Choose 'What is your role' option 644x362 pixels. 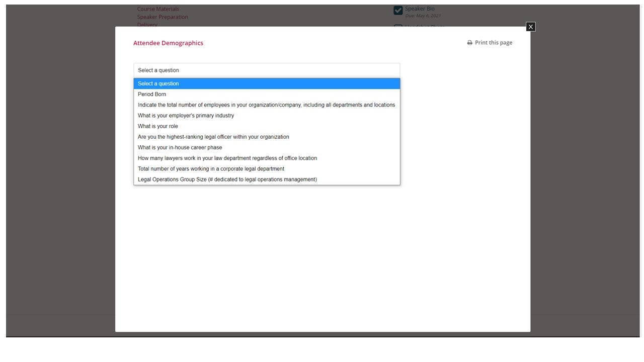point(157,126)
